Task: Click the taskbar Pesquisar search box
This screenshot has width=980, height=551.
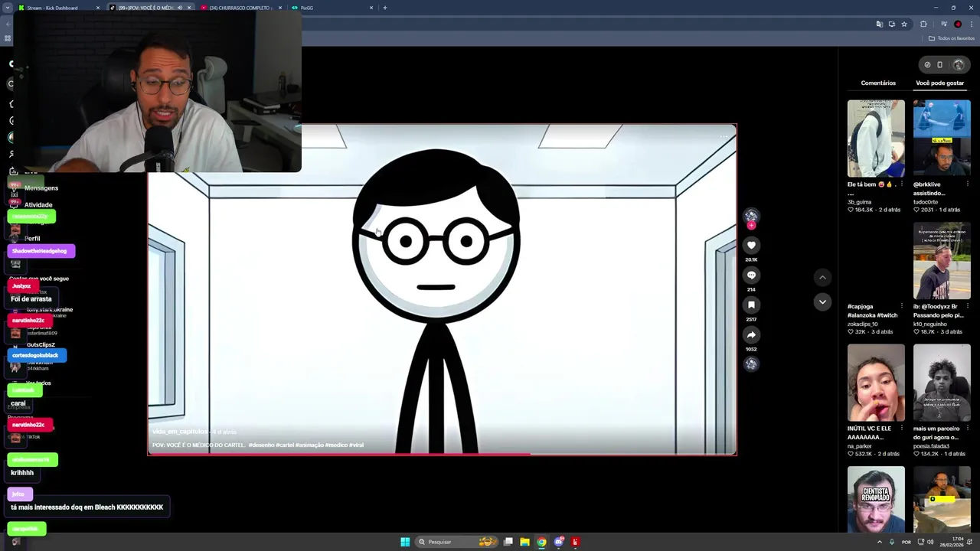Action: point(457,542)
